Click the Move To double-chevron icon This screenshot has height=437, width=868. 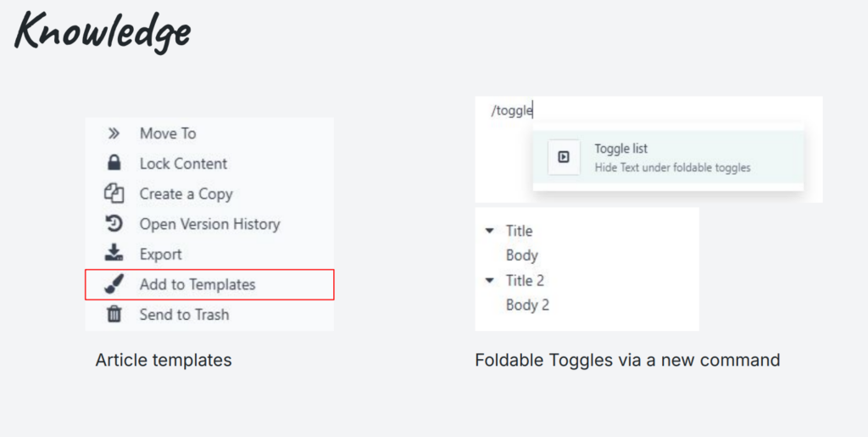click(x=114, y=133)
